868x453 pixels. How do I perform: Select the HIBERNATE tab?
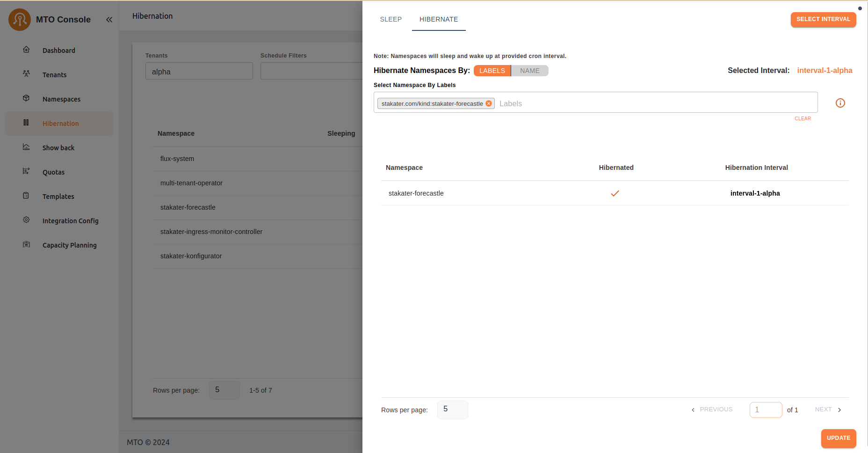tap(438, 19)
